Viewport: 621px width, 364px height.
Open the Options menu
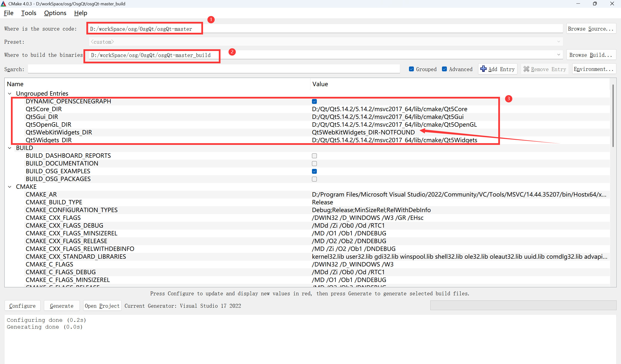point(55,13)
